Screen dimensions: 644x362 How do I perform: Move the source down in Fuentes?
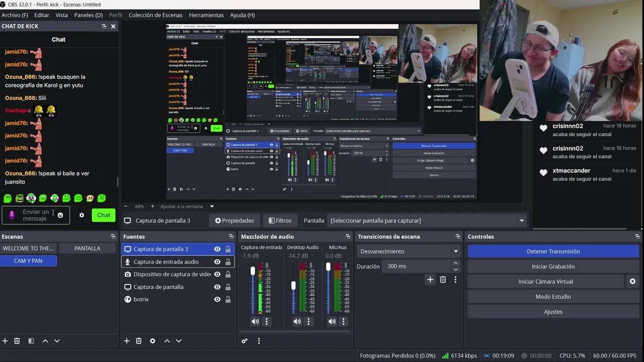click(x=179, y=341)
